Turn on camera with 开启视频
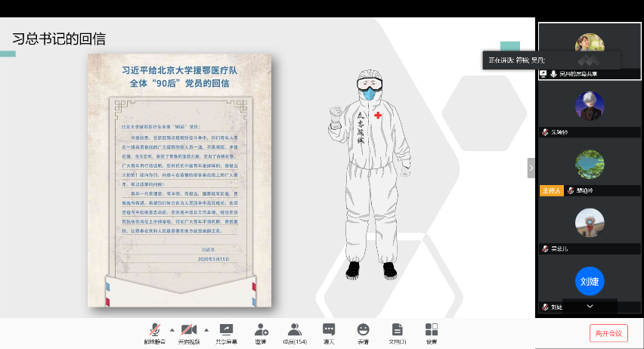The height and width of the screenshot is (349, 644). (189, 333)
